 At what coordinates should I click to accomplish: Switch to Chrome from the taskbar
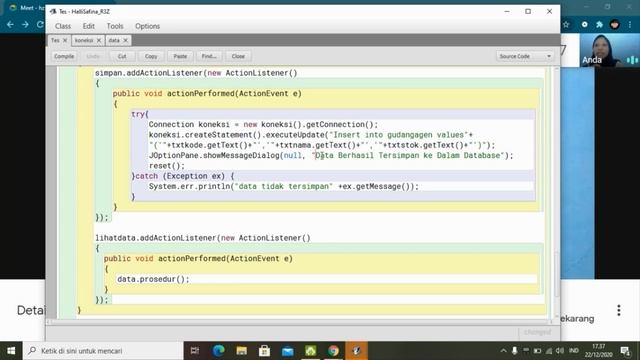tap(333, 351)
